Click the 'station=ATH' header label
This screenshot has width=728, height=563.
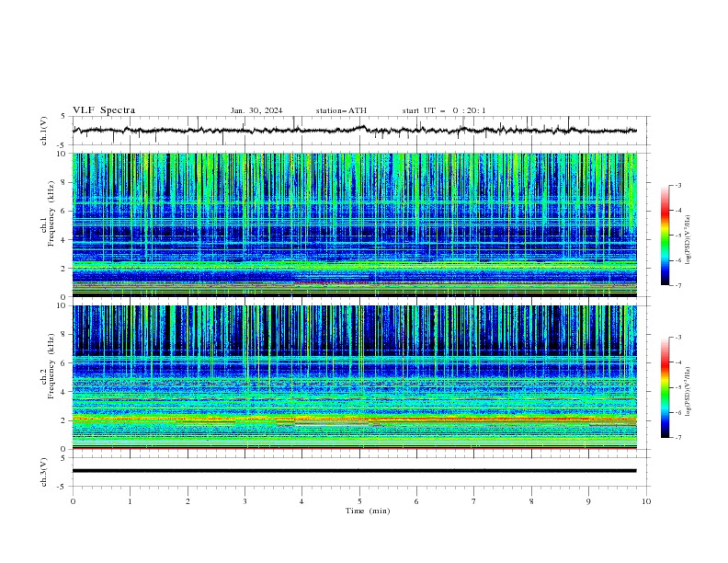tap(341, 110)
